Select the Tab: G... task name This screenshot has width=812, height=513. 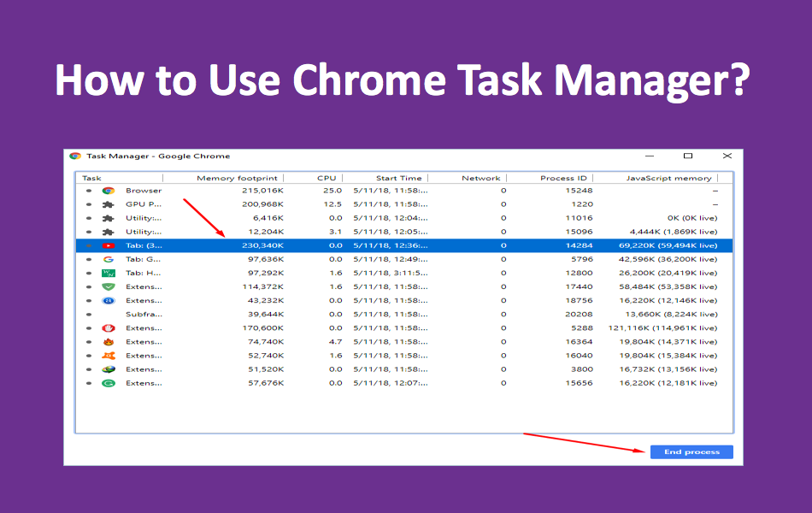pos(143,259)
